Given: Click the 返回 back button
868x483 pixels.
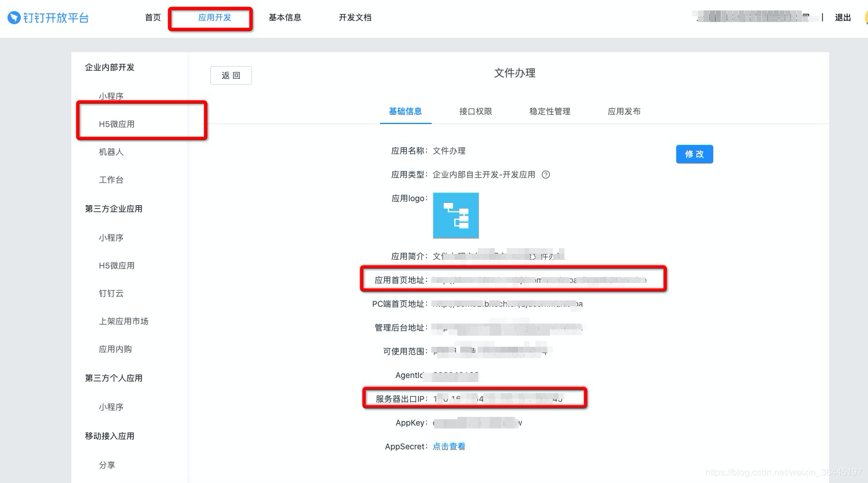Looking at the screenshot, I should (x=231, y=75).
